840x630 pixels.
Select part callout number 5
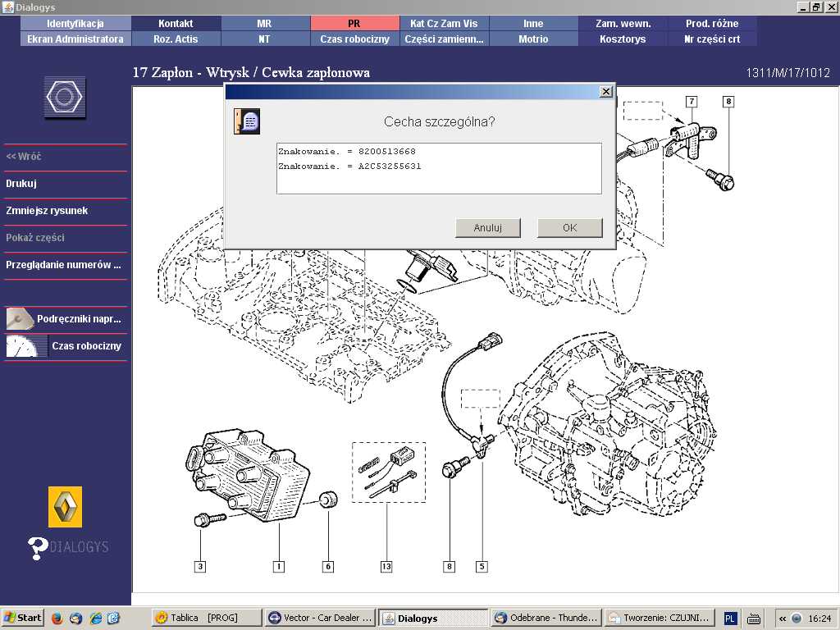482,566
